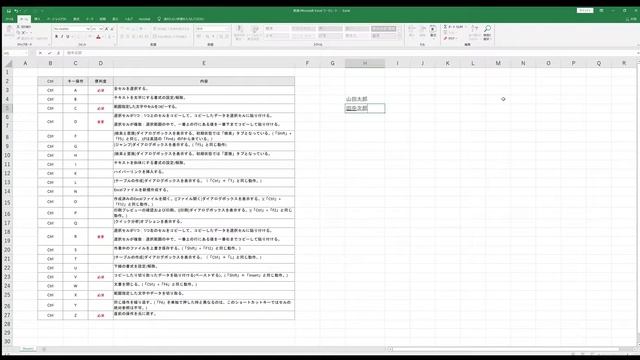The width and height of the screenshot is (640, 360).
Task: Click the red Font Color icon
Action: [98, 37]
